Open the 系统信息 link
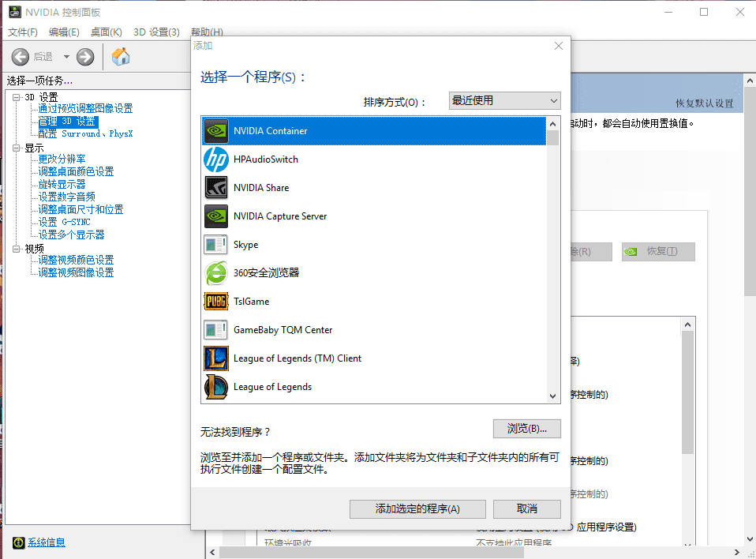 tap(47, 542)
